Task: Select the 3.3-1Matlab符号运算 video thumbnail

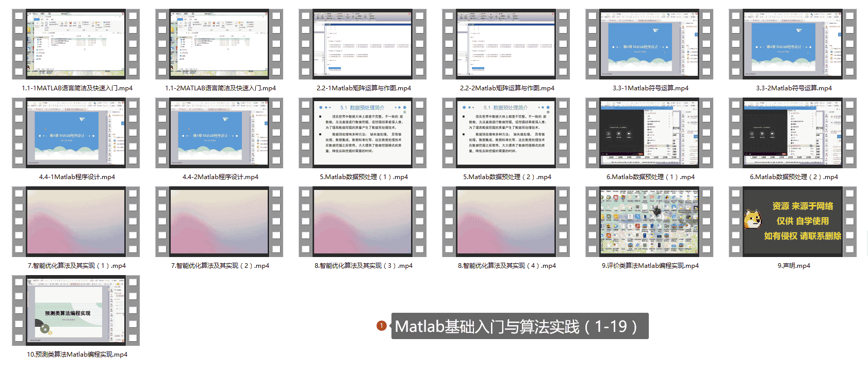Action: (x=649, y=44)
